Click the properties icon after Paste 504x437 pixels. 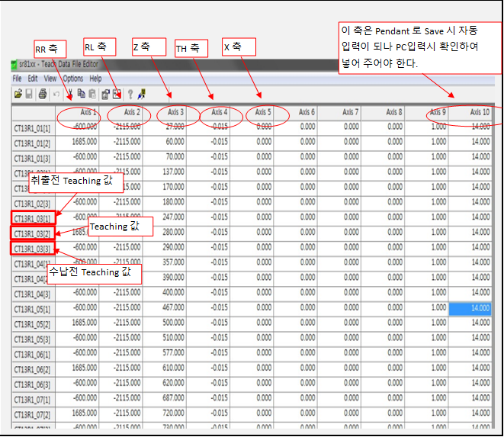pyautogui.click(x=105, y=94)
